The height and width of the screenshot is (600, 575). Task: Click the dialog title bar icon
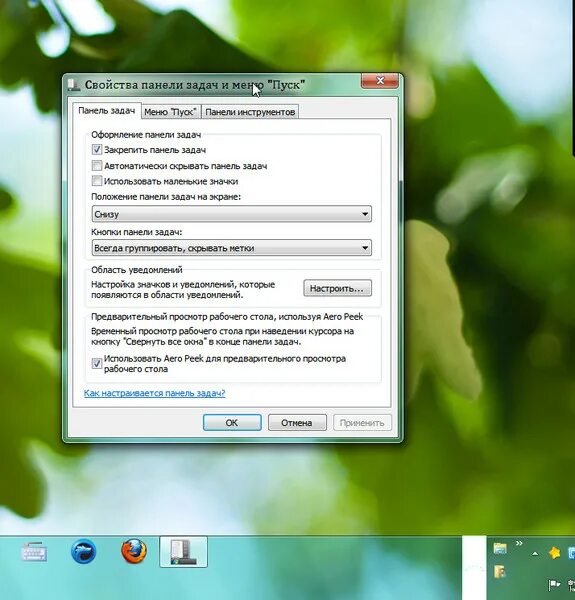click(73, 85)
